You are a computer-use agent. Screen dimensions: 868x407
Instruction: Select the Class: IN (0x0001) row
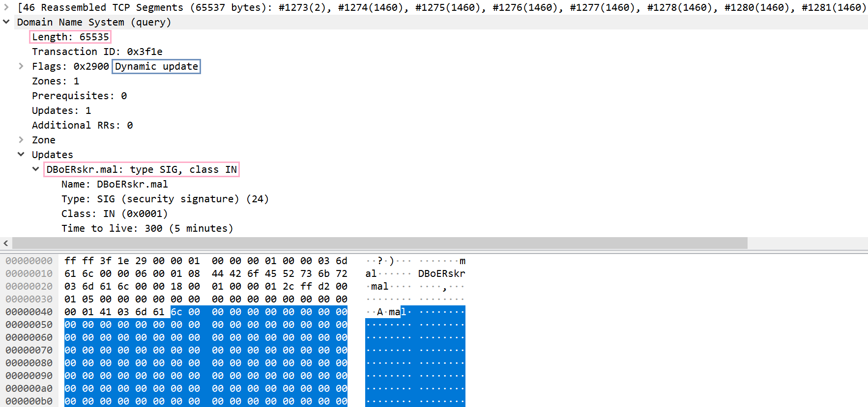115,214
